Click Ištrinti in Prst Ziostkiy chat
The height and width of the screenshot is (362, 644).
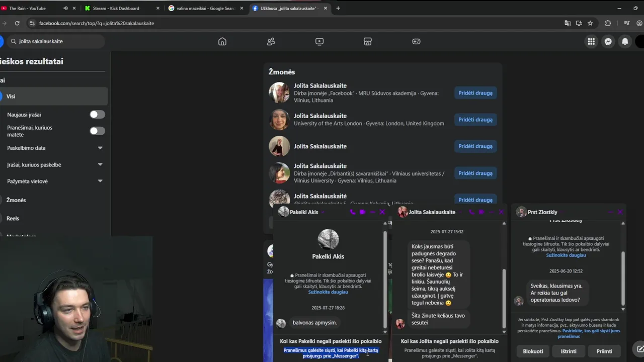click(569, 351)
